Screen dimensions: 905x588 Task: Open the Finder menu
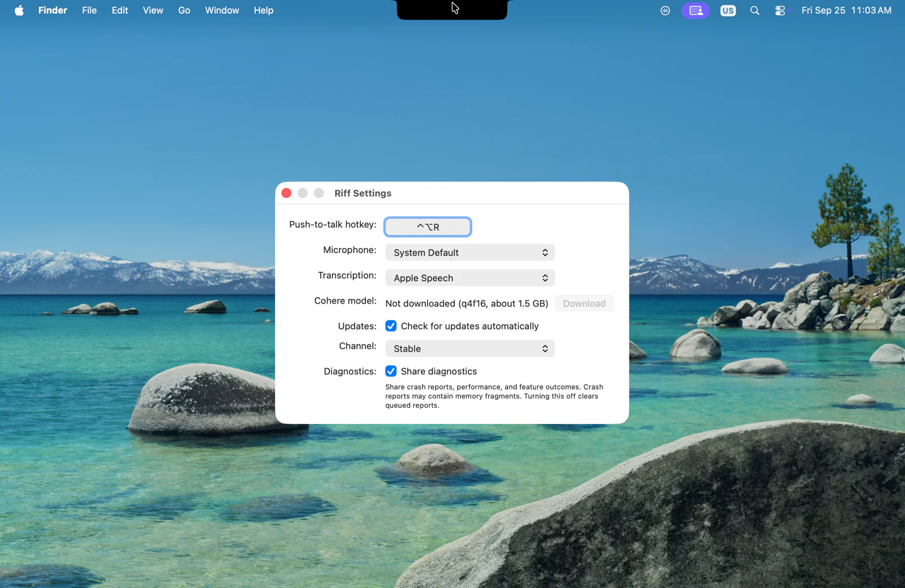53,10
